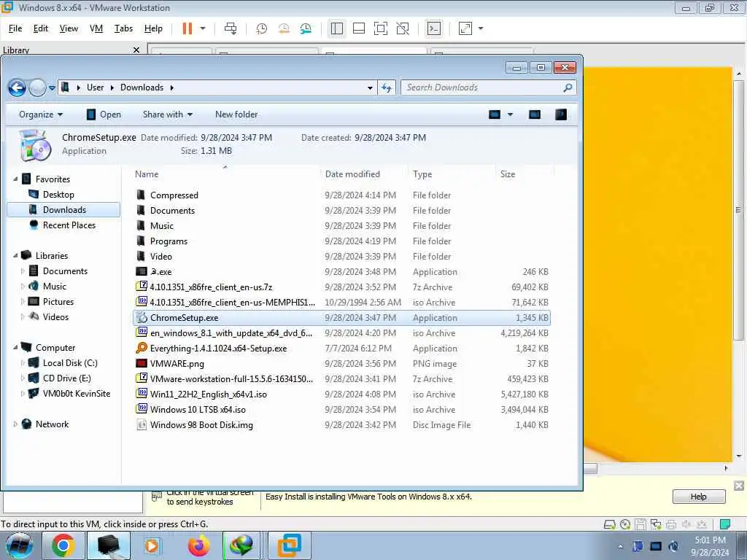
Task: Take a snapshot with the clock icon
Action: click(x=262, y=28)
